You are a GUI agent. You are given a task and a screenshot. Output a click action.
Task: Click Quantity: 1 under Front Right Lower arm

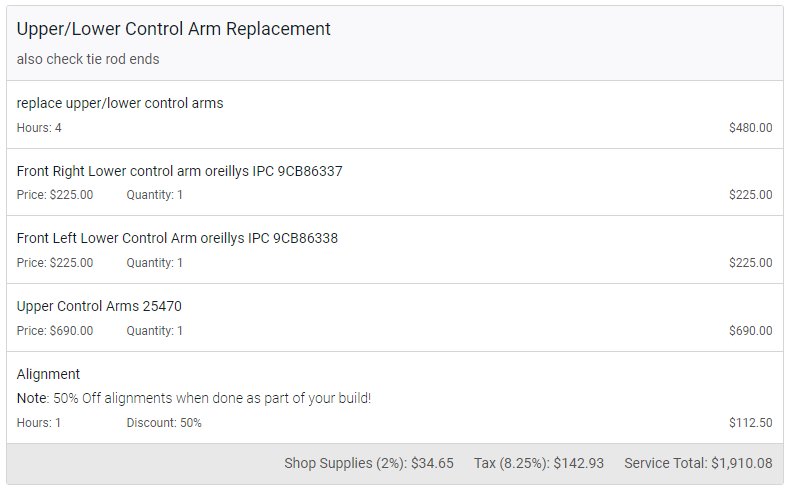154,195
